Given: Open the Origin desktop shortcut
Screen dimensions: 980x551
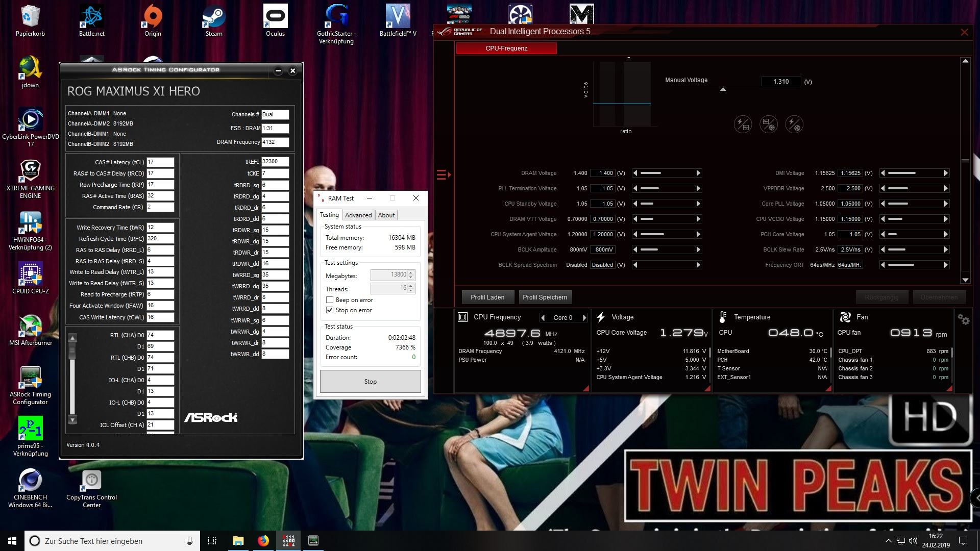Looking at the screenshot, I should (x=153, y=21).
